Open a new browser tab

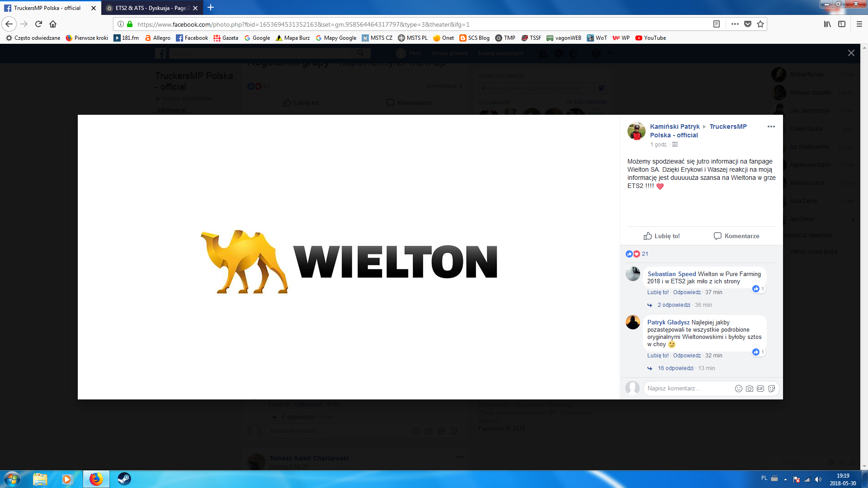(211, 8)
